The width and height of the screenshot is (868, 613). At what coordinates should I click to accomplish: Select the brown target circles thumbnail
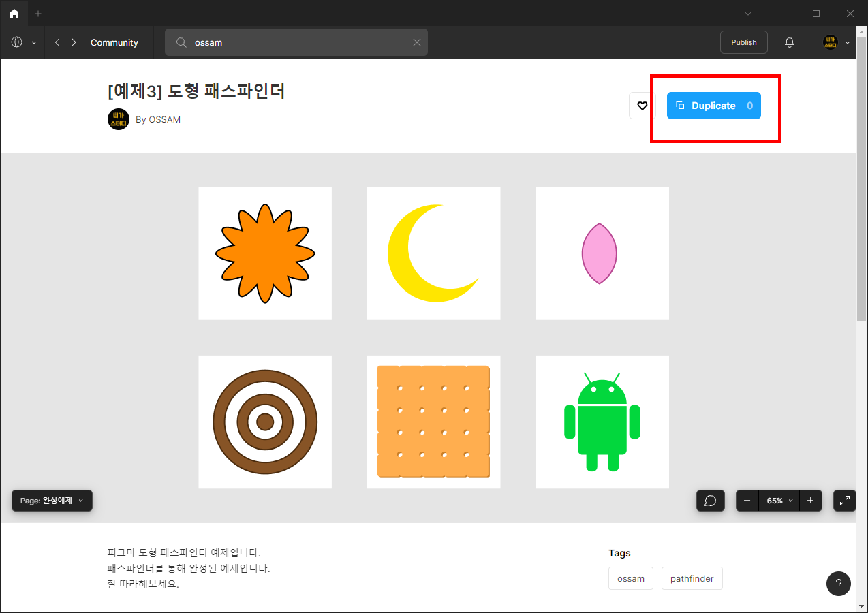coord(265,422)
